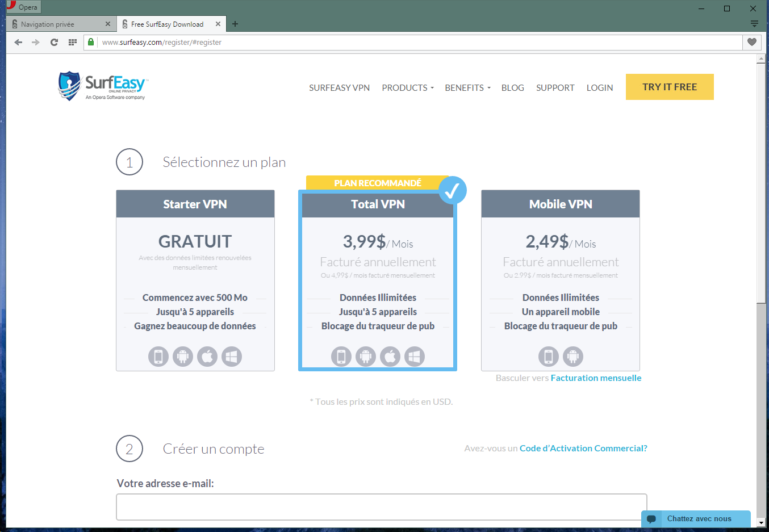Click 'Gagnez beaucoup de données' text

[195, 326]
